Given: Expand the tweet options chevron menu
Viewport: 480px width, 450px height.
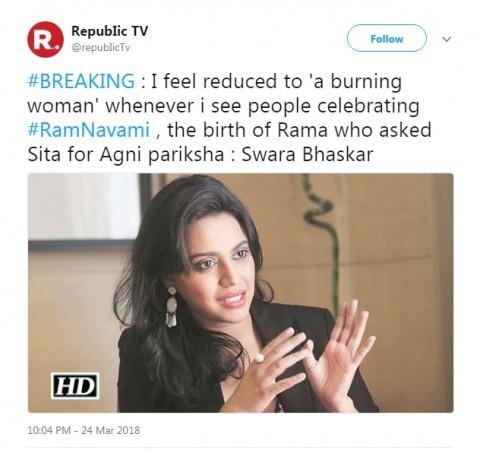Looking at the screenshot, I should [446, 39].
